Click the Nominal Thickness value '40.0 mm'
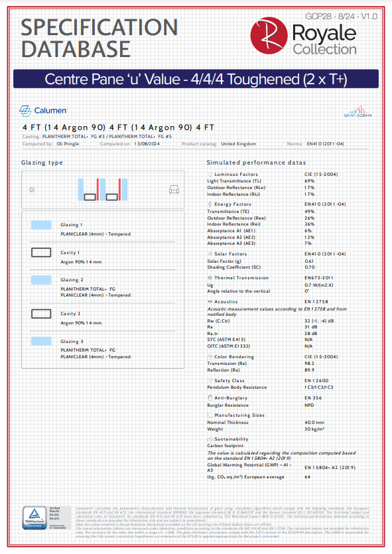Viewport: 392px width, 554px height. pyautogui.click(x=314, y=422)
